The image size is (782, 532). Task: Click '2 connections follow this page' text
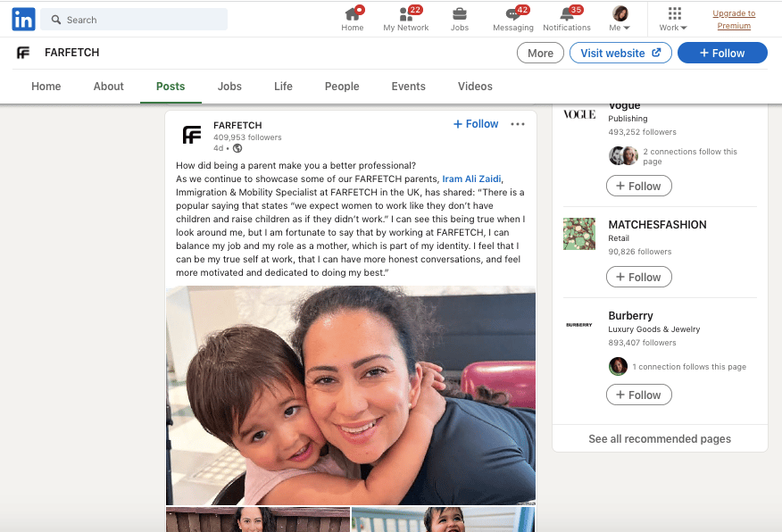[x=690, y=156]
